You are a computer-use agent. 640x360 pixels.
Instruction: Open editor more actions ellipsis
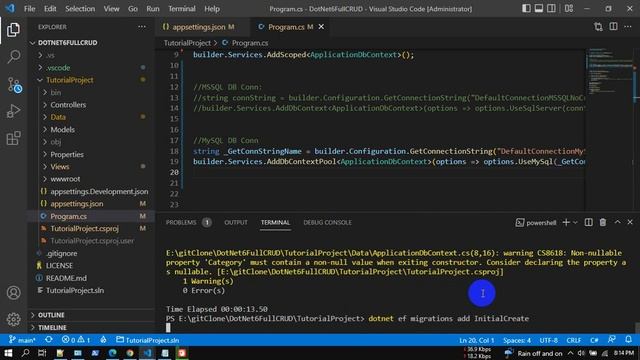click(x=628, y=27)
